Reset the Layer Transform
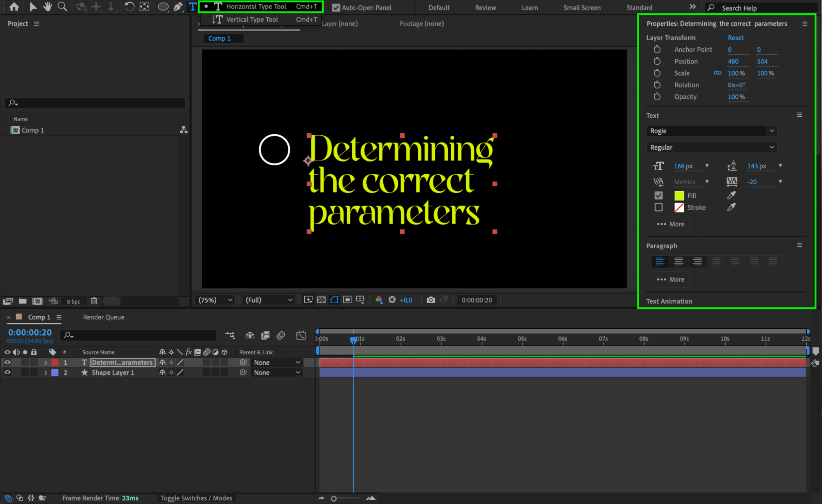This screenshot has width=822, height=504. (x=735, y=38)
